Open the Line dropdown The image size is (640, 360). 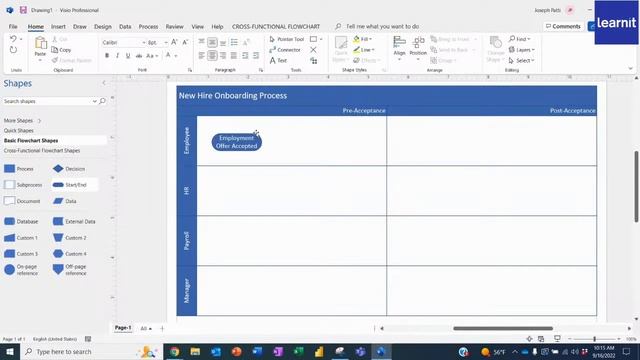[364, 50]
